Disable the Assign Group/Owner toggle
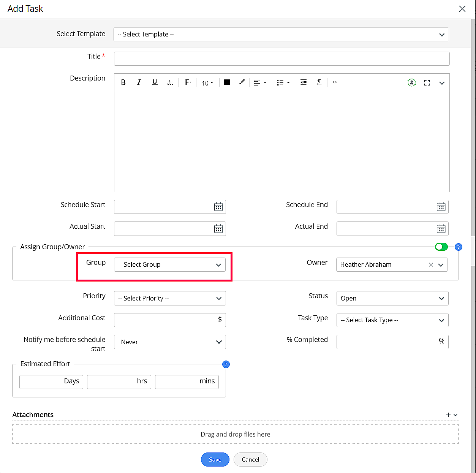The image size is (476, 473). (x=441, y=247)
